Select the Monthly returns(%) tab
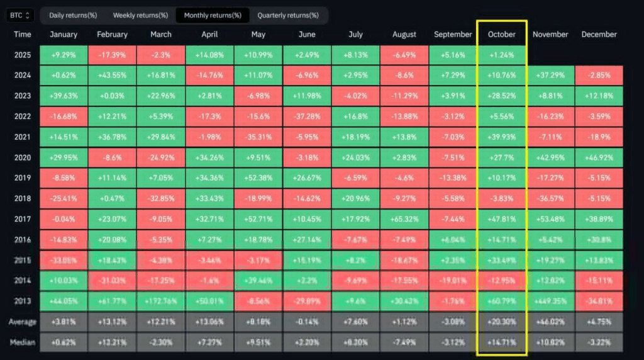 pyautogui.click(x=211, y=15)
